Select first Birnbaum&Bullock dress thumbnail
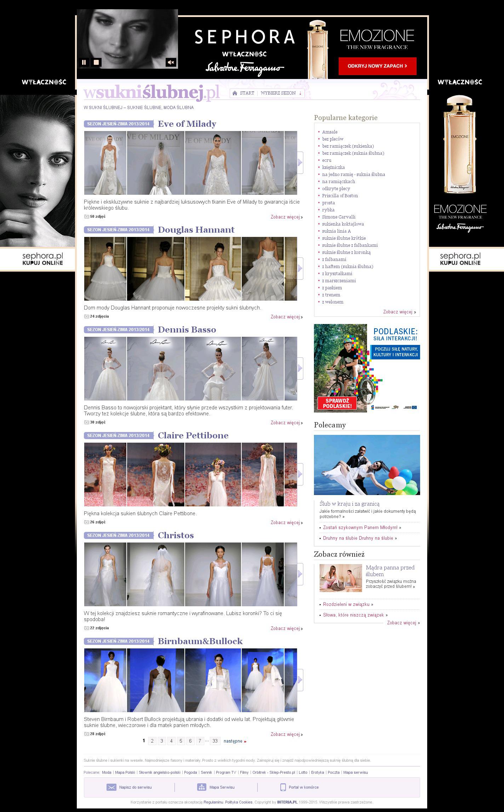This screenshot has width=504, height=812. (x=105, y=680)
